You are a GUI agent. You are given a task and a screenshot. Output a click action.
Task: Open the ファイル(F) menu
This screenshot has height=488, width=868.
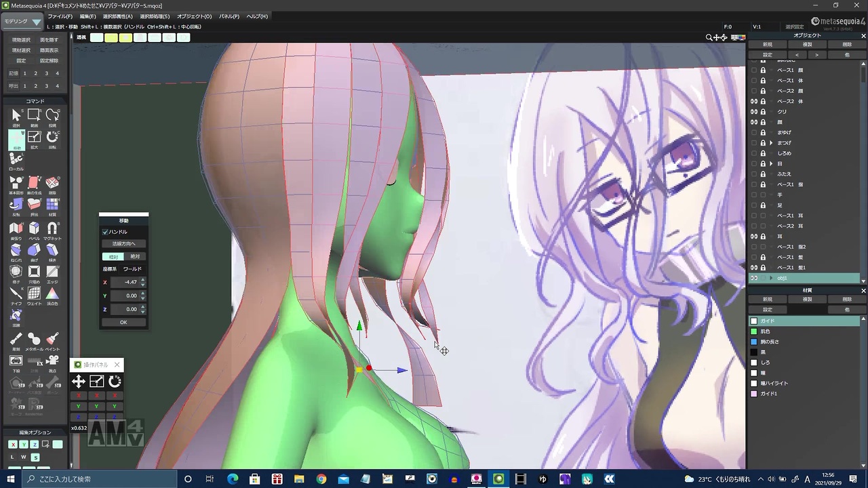(60, 16)
